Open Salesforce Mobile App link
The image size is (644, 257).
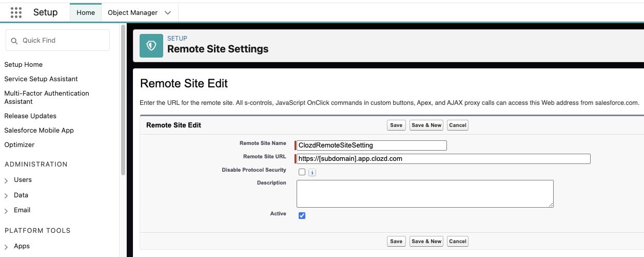(x=39, y=131)
